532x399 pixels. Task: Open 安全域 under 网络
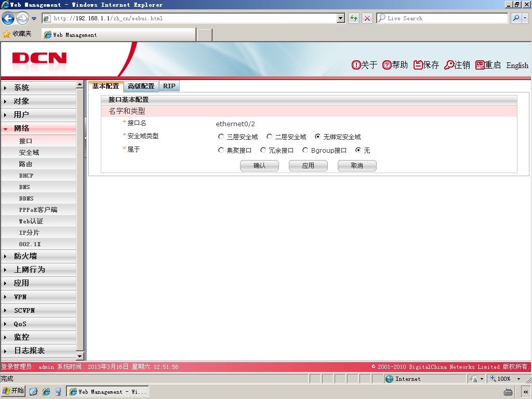pyautogui.click(x=38, y=153)
